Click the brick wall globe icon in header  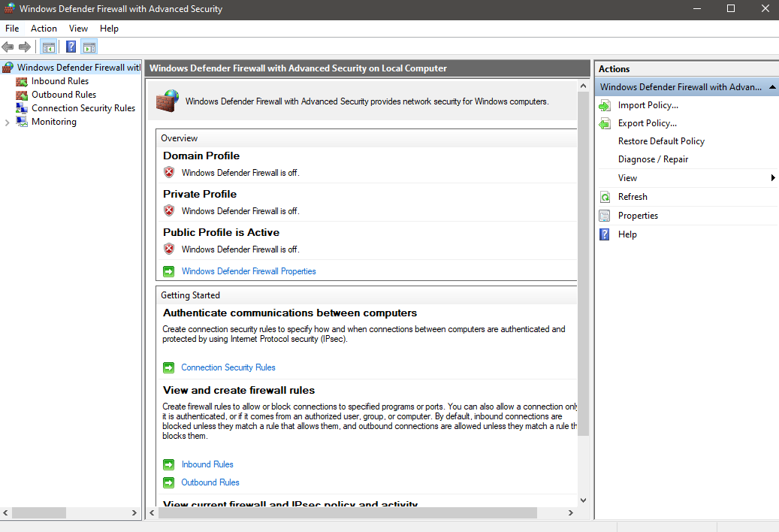pyautogui.click(x=167, y=101)
